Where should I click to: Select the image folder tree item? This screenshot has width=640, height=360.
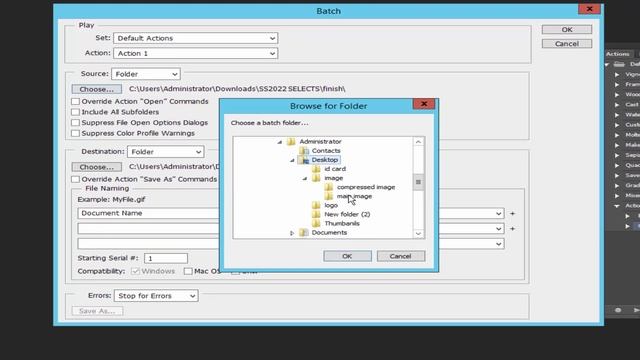coord(333,178)
